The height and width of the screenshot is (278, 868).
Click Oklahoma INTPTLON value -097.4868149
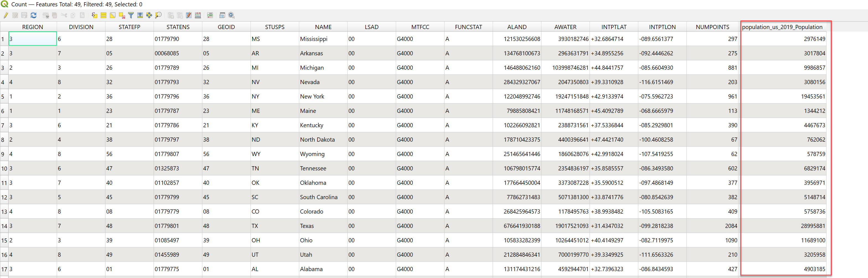656,183
